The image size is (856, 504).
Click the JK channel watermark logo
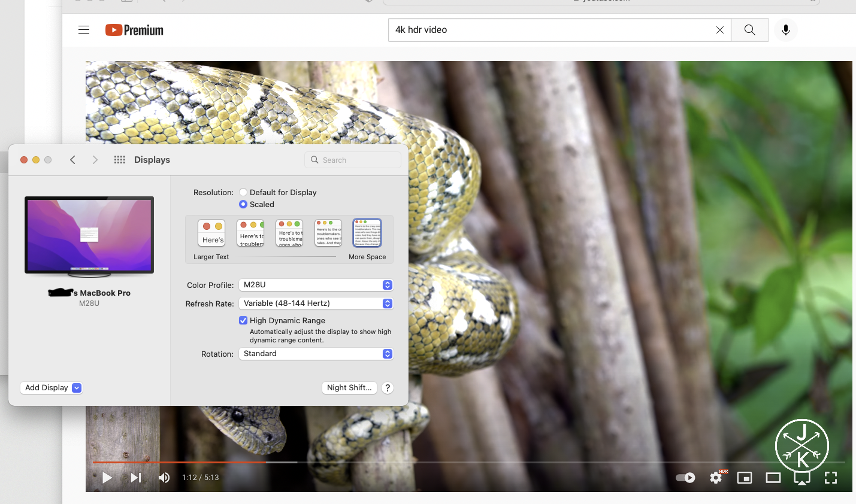pyautogui.click(x=802, y=446)
